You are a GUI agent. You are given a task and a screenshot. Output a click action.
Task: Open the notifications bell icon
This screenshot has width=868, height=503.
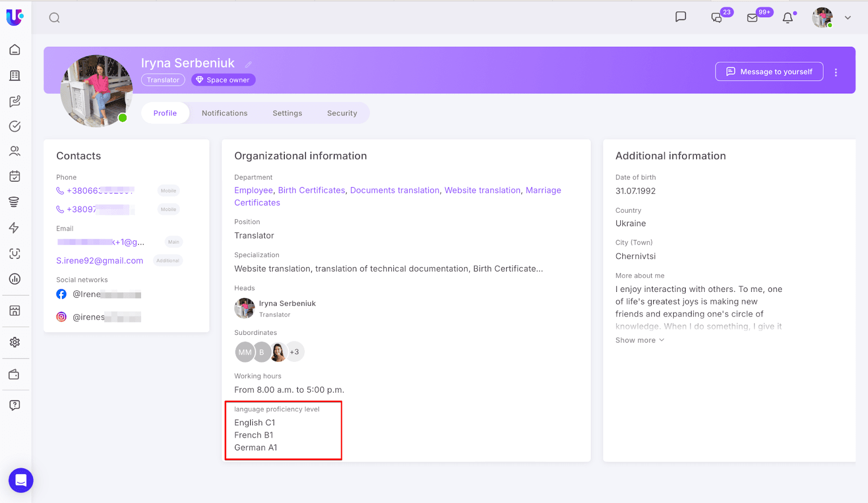pos(788,18)
